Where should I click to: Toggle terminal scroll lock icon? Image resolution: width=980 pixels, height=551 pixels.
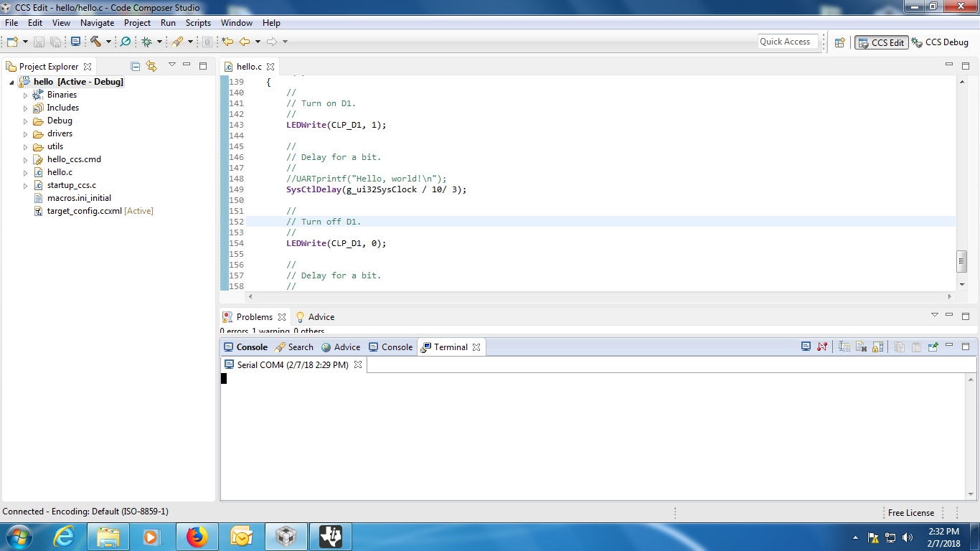click(x=877, y=347)
